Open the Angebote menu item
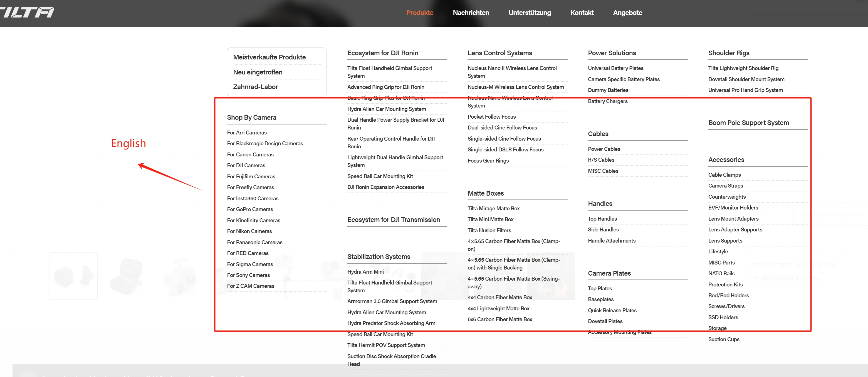868x377 pixels. pyautogui.click(x=627, y=13)
